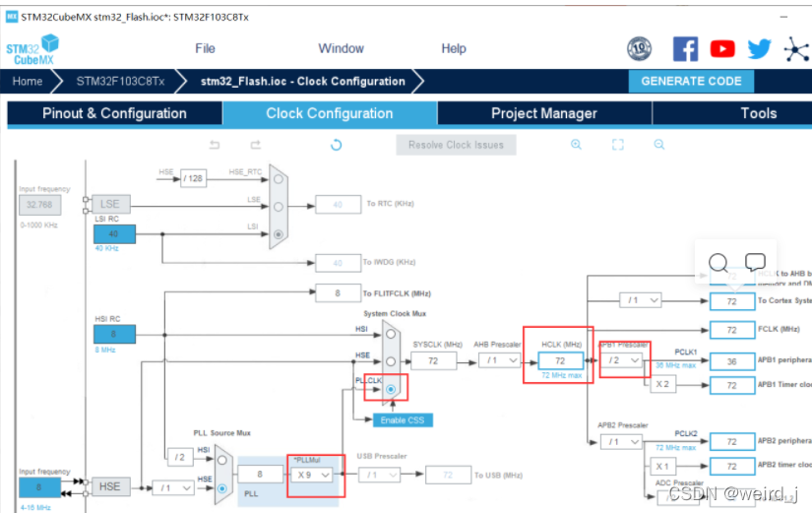This screenshot has height=513, width=812.
Task: Click the comment bubble overlay icon
Action: [x=755, y=262]
